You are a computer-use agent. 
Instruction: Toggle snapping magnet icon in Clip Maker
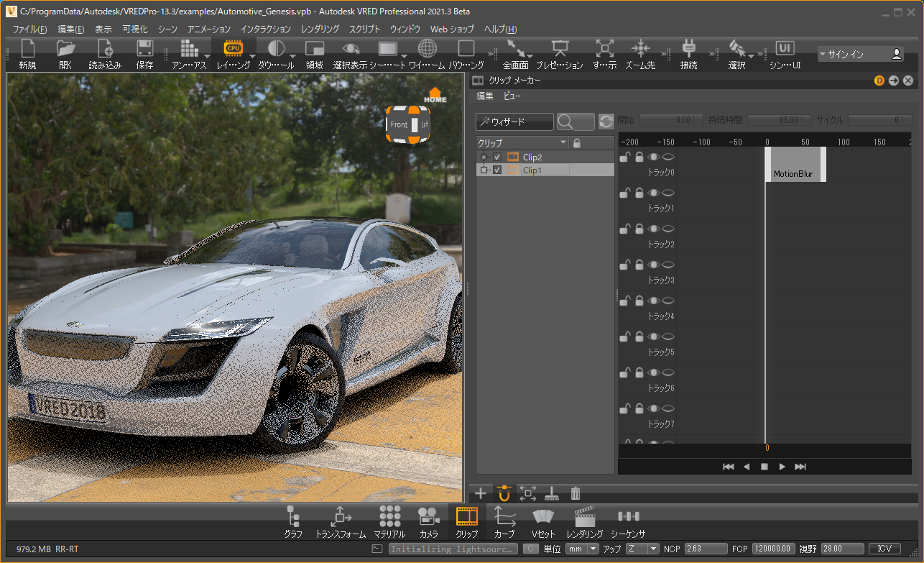(x=504, y=493)
